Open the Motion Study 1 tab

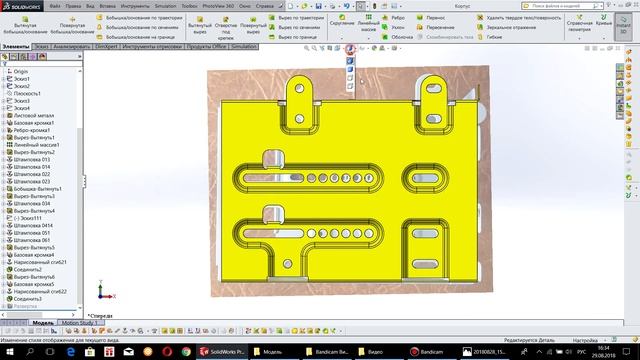[80, 323]
